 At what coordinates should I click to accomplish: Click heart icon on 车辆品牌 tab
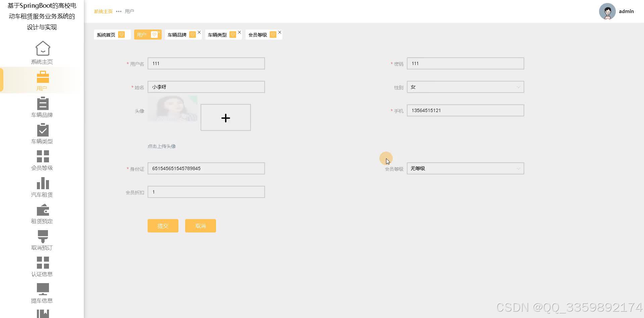click(193, 35)
